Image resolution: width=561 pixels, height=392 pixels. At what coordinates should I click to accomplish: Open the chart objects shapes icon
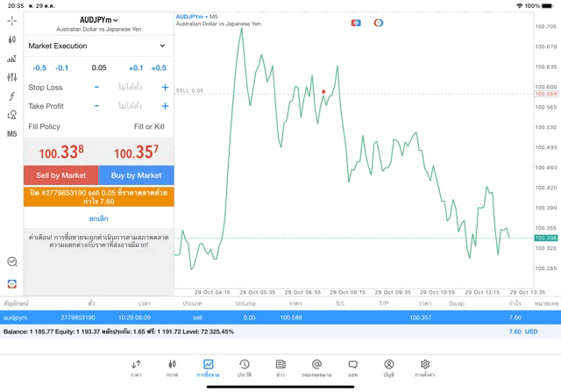[11, 115]
